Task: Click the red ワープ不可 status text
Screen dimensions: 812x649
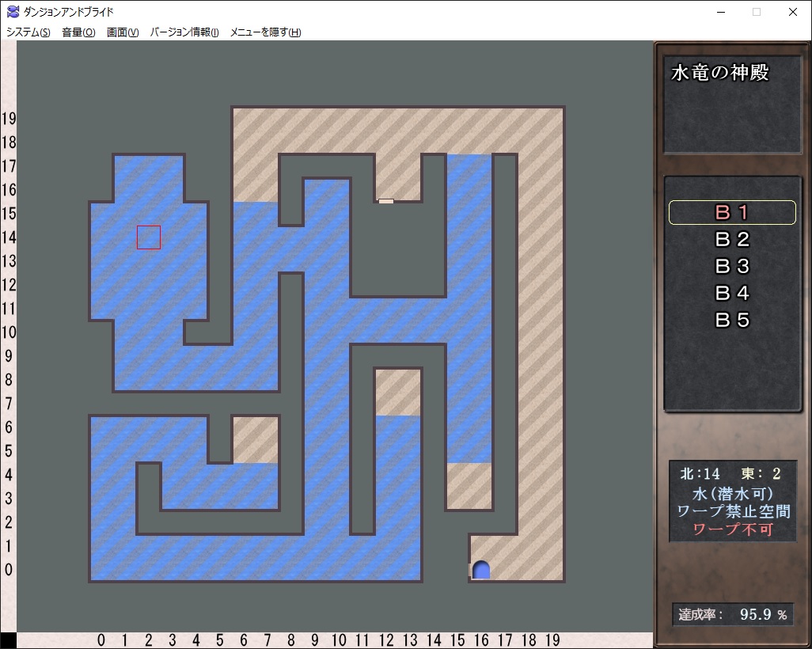Action: point(733,529)
